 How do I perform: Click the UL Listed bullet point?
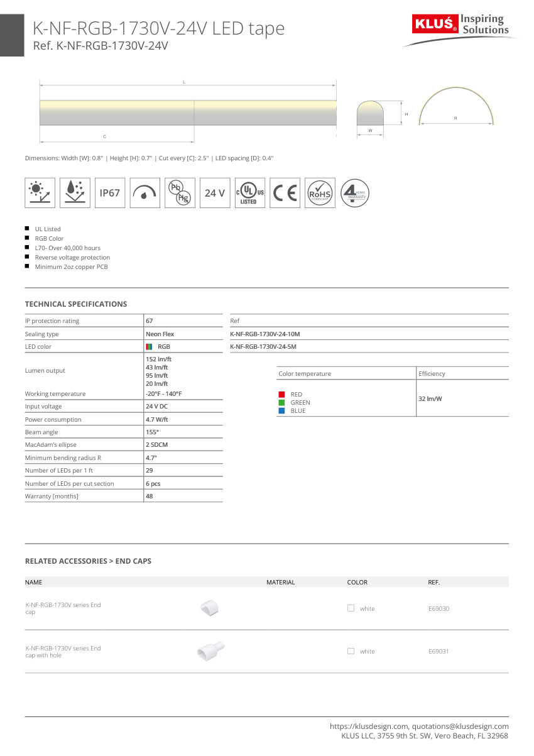pos(48,229)
